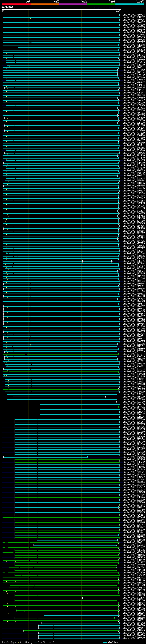Select hit UniRef100_Q41373
The height and width of the screenshot is (644, 146).
click(134, 585)
